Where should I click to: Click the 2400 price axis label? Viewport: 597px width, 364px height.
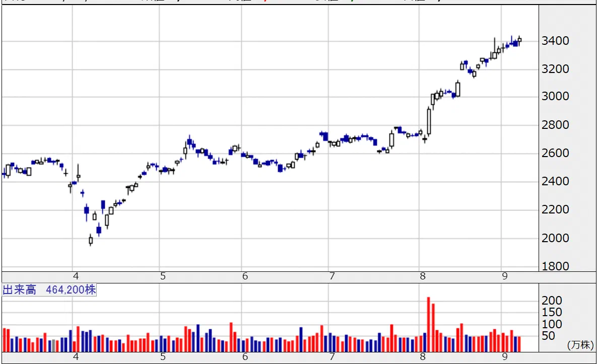click(555, 181)
